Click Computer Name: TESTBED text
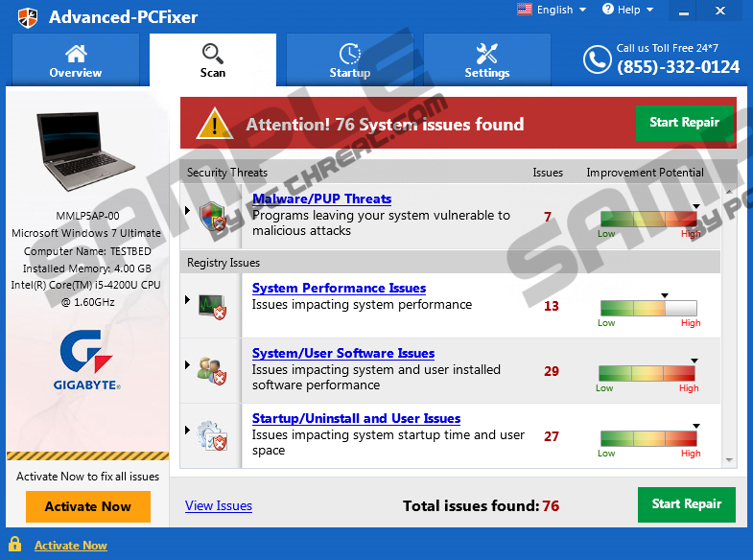This screenshot has width=753, height=560. (x=87, y=251)
